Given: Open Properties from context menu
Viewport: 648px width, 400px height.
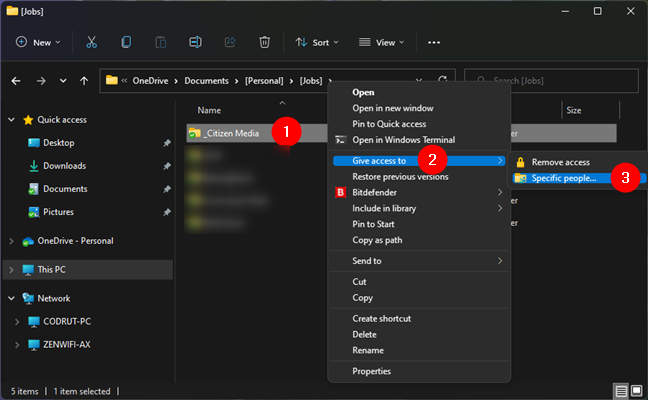Looking at the screenshot, I should tap(419, 371).
